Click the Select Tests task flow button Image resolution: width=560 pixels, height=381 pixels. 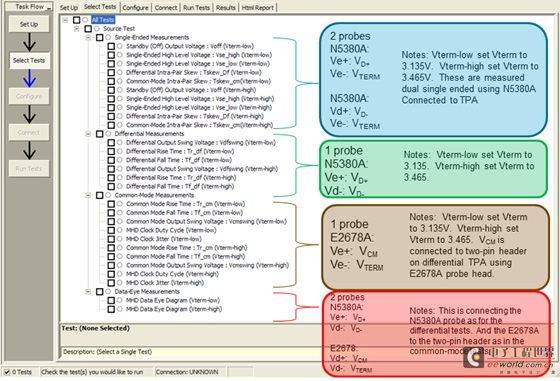tap(29, 60)
